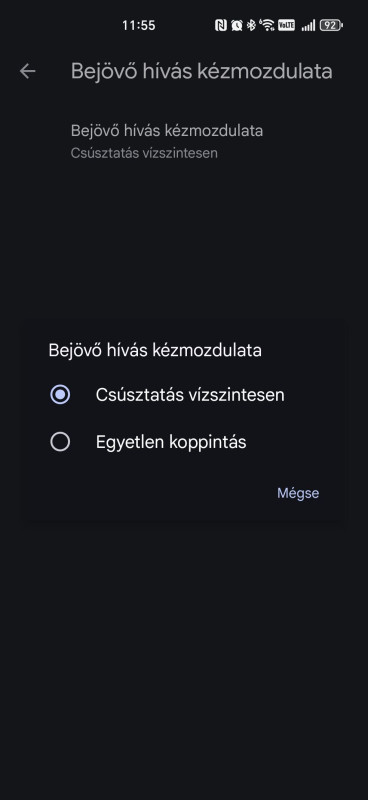368x800 pixels.
Task: Tap the dialog heading Bejövő hívás kézmozdulata
Action: tap(155, 351)
